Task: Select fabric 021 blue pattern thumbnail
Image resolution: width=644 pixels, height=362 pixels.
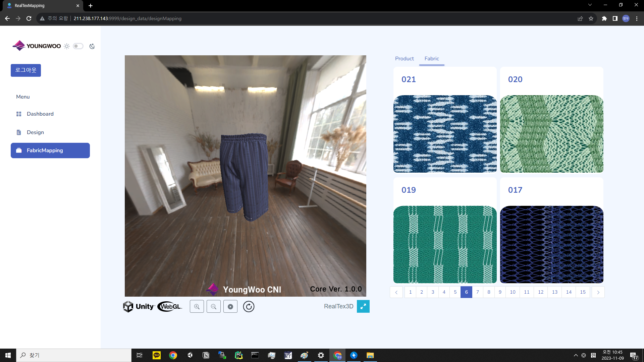Action: coord(445,134)
